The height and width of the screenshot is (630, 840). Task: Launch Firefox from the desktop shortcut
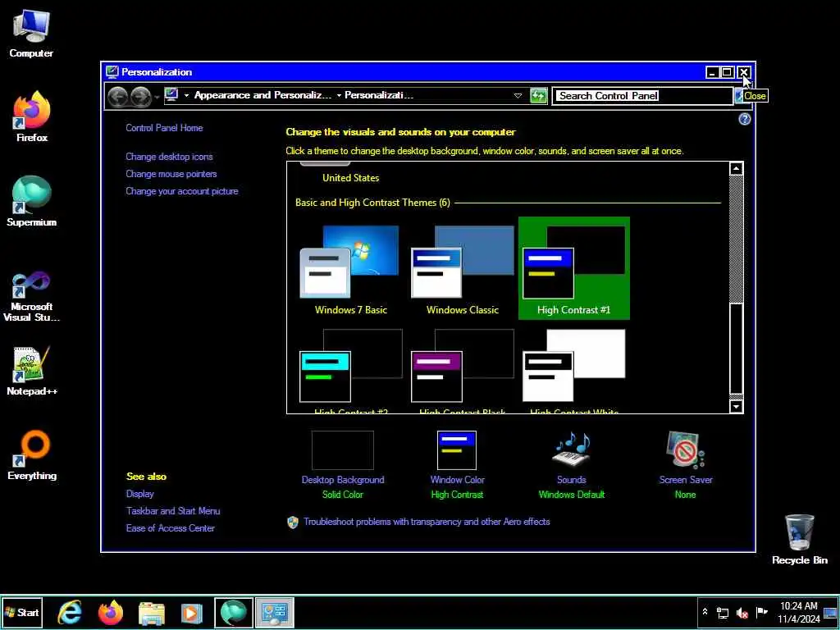tap(32, 117)
